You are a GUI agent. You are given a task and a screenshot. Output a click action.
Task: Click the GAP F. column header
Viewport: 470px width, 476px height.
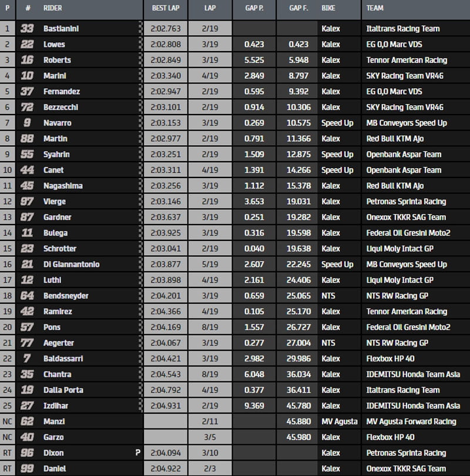(298, 9)
